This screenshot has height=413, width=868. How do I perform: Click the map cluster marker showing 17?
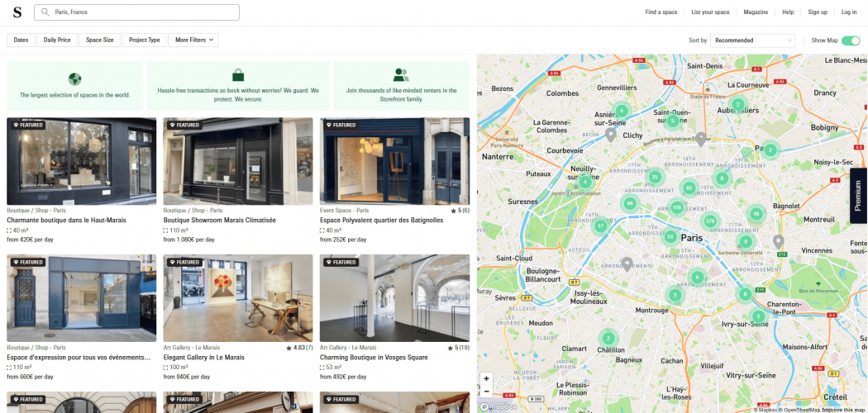point(600,225)
